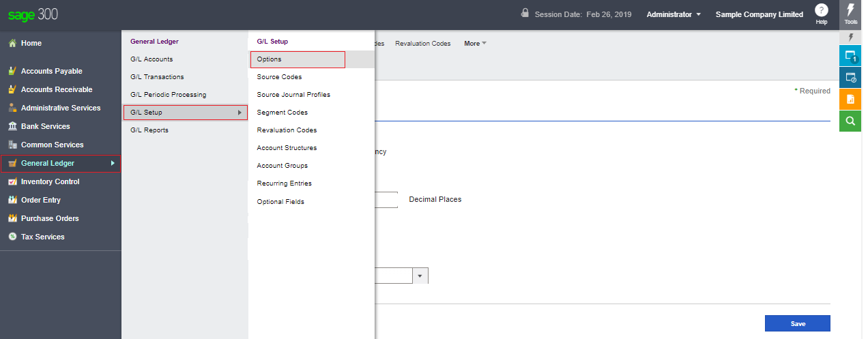Expand the More tabs dropdown
Image resolution: width=868 pixels, height=339 pixels.
click(x=475, y=44)
